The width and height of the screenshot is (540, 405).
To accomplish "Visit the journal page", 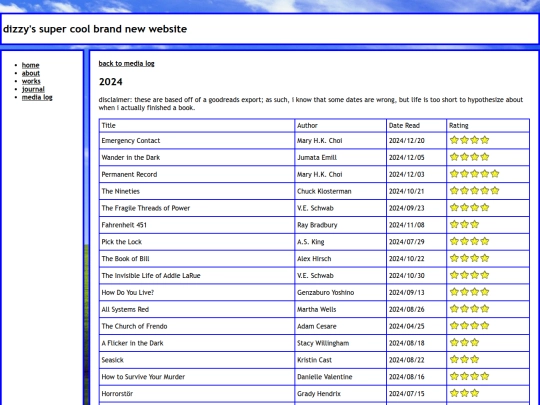I will [x=33, y=89].
